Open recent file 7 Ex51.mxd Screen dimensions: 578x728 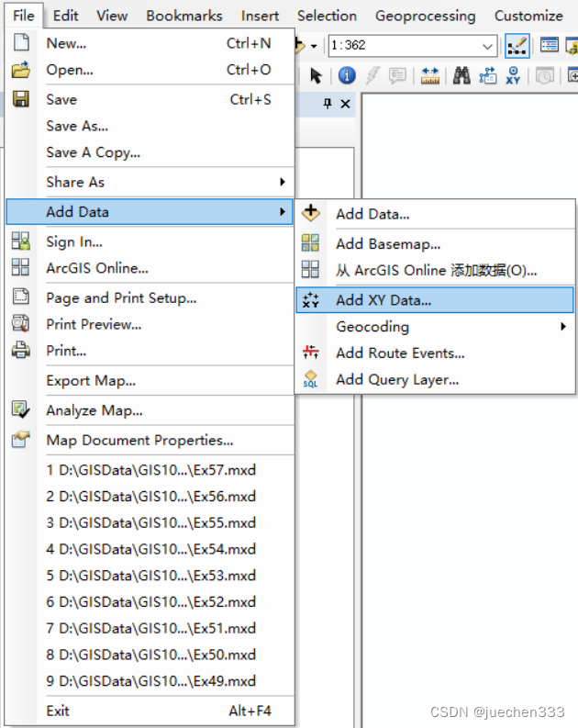(x=150, y=628)
